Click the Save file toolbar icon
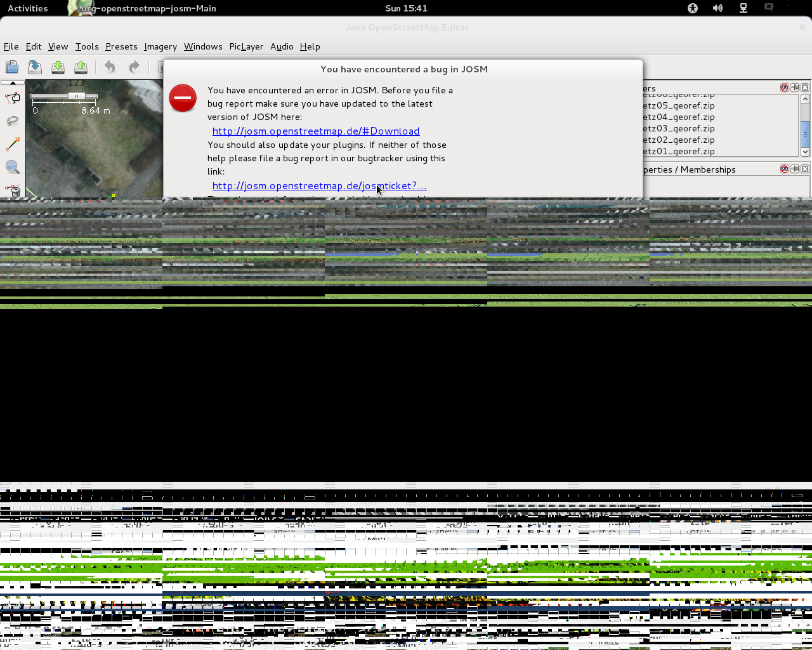This screenshot has height=650, width=812. (x=35, y=67)
